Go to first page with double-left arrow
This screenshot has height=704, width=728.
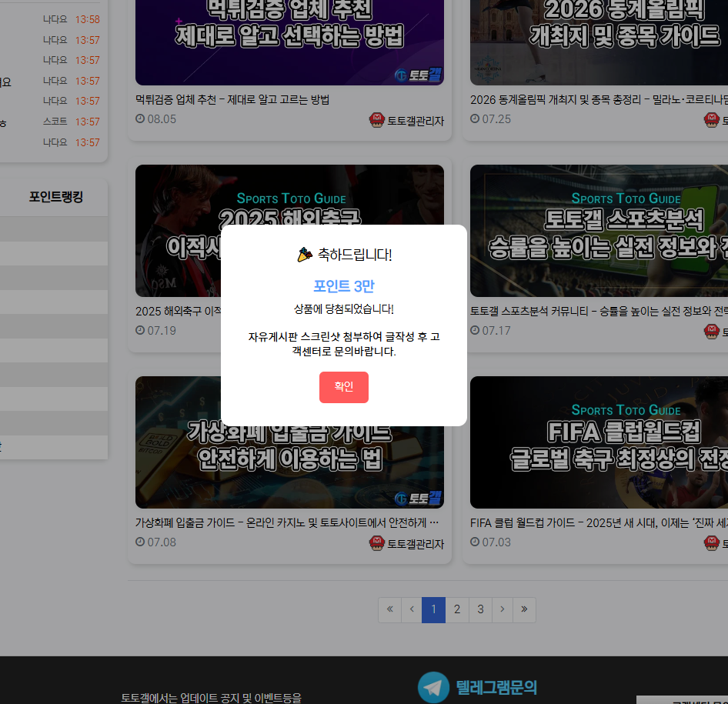pos(390,609)
